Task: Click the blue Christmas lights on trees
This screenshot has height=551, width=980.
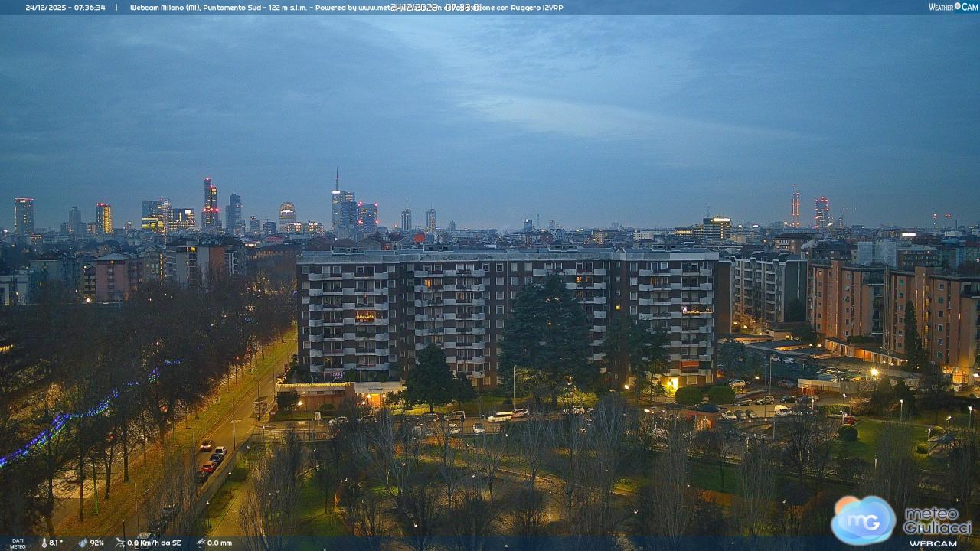Action: [77, 417]
